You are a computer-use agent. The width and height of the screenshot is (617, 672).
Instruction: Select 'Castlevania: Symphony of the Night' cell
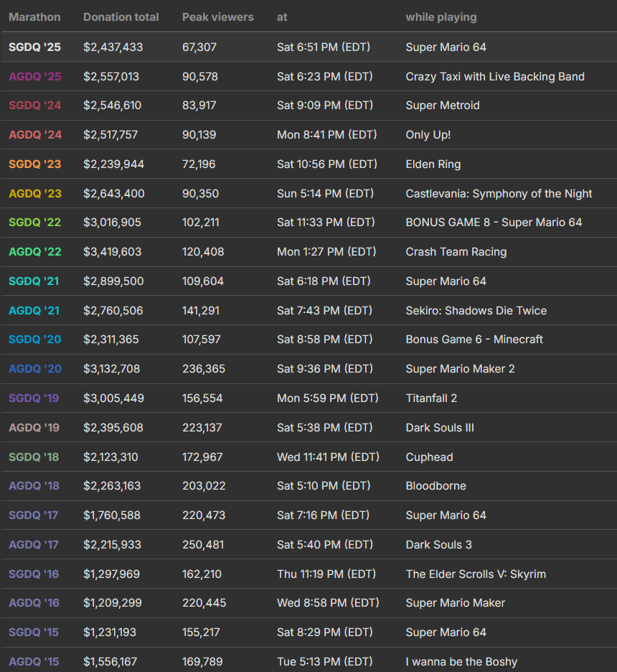pyautogui.click(x=499, y=193)
